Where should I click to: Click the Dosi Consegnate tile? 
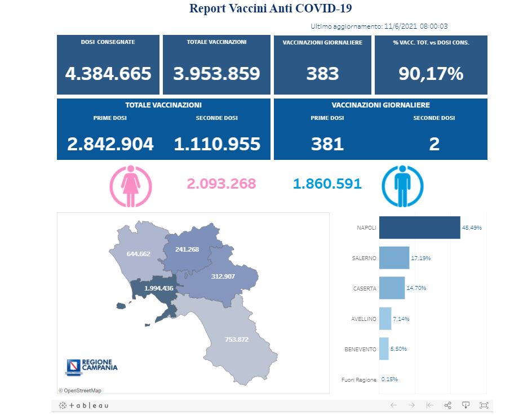click(108, 65)
